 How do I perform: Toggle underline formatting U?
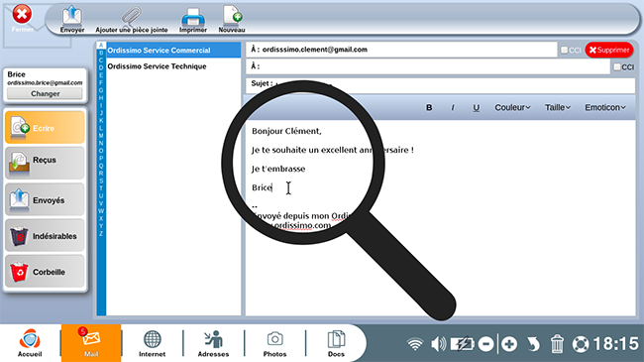[476, 107]
